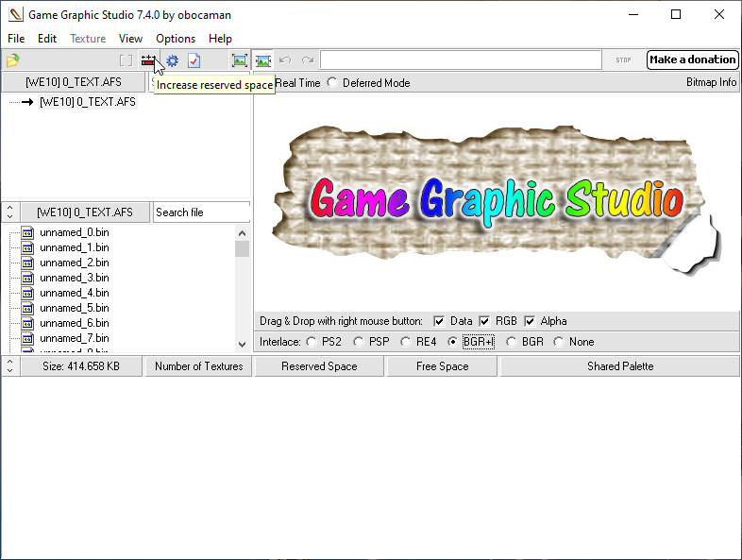Enable Deferred Mode radio option

point(331,83)
